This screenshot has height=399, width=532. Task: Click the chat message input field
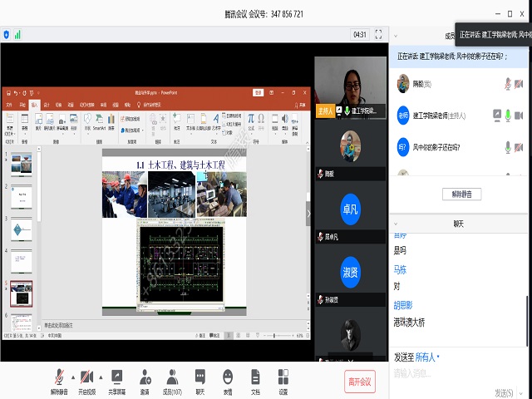pyautogui.click(x=457, y=373)
